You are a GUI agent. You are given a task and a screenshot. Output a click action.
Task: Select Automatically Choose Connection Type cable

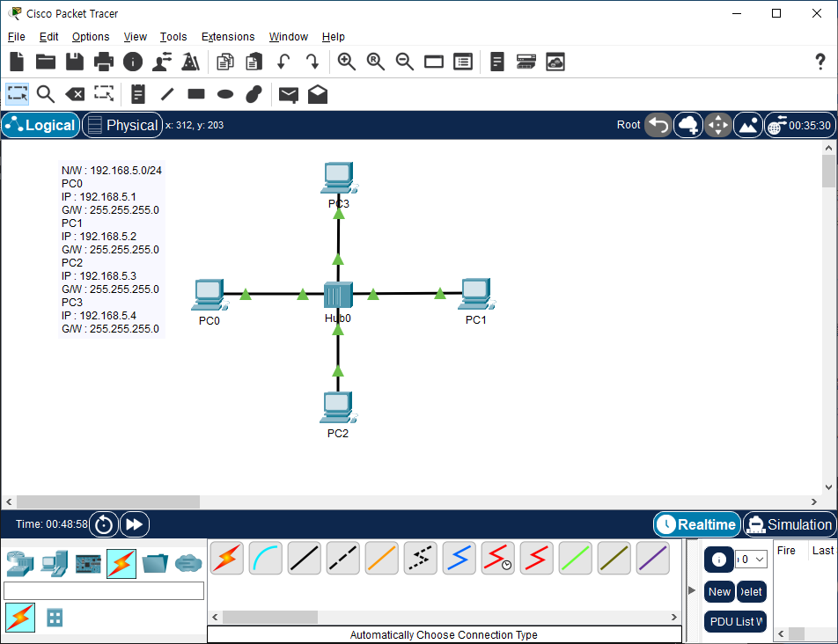pyautogui.click(x=227, y=558)
